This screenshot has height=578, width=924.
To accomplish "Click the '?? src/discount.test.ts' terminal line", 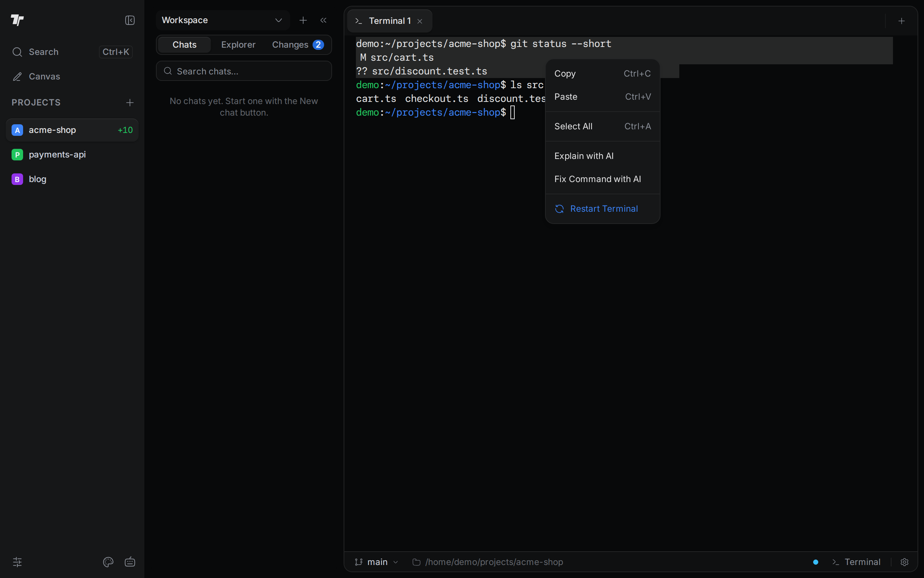I will click(x=422, y=71).
